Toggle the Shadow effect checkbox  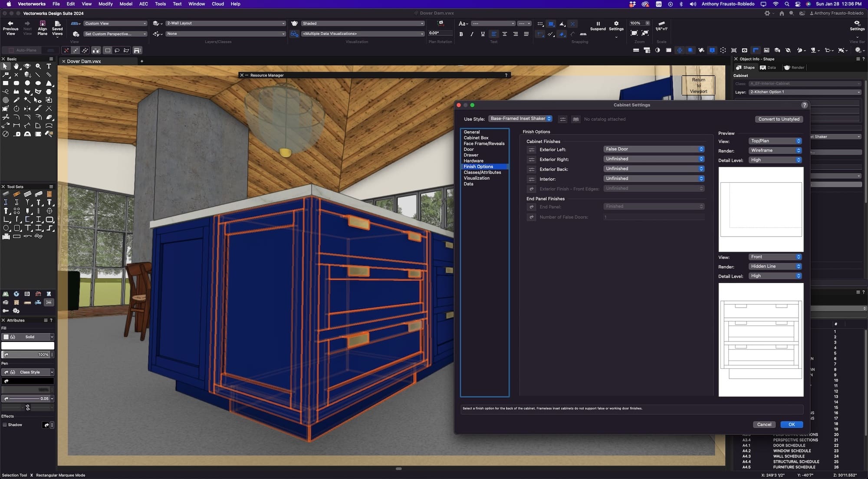tap(6, 424)
